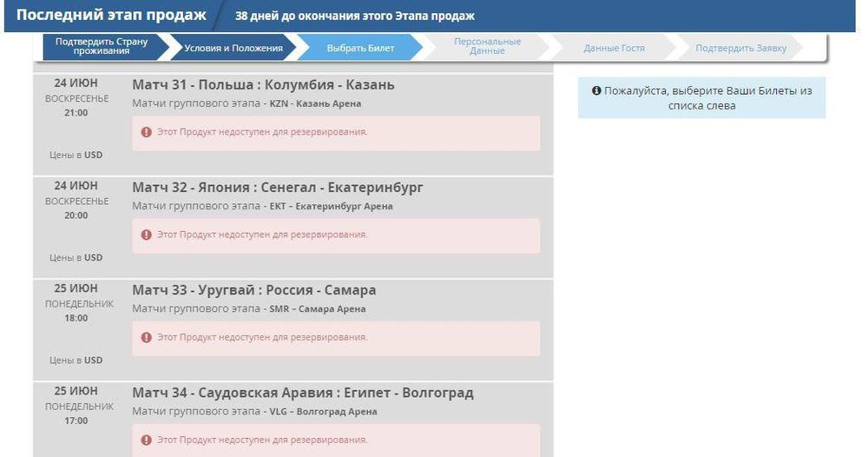Click the '38 дней до окончания' countdown text

pos(355,17)
